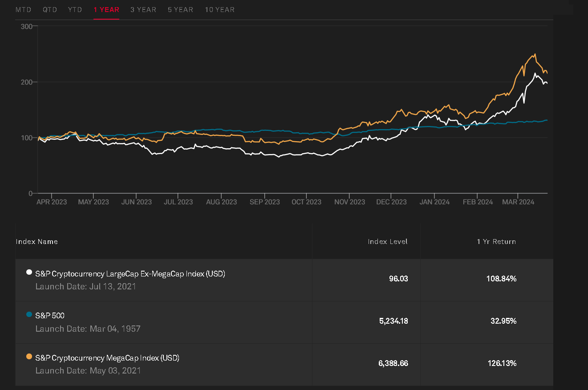Select the 3 YEAR range tab
Image resolution: width=588 pixels, height=390 pixels.
coord(143,10)
